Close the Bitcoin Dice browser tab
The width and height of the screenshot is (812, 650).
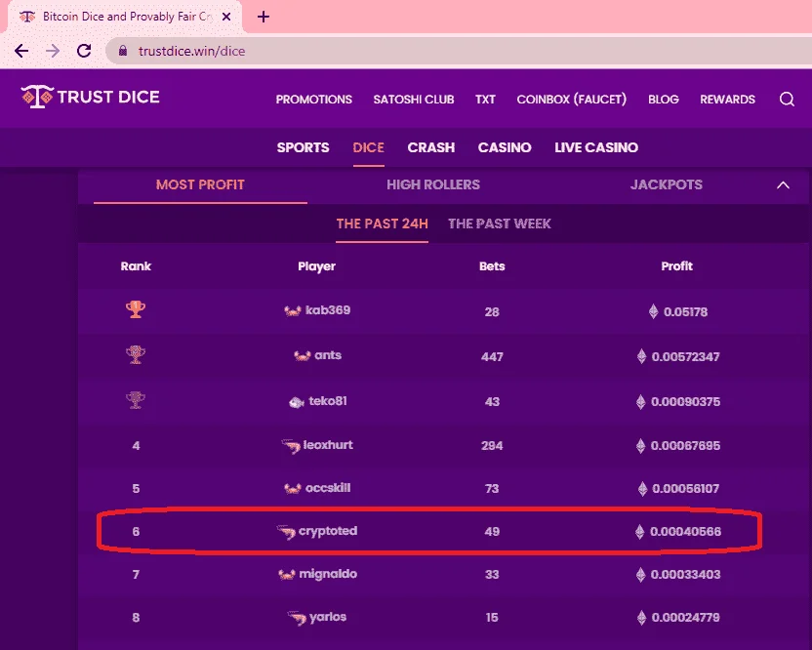tap(226, 17)
